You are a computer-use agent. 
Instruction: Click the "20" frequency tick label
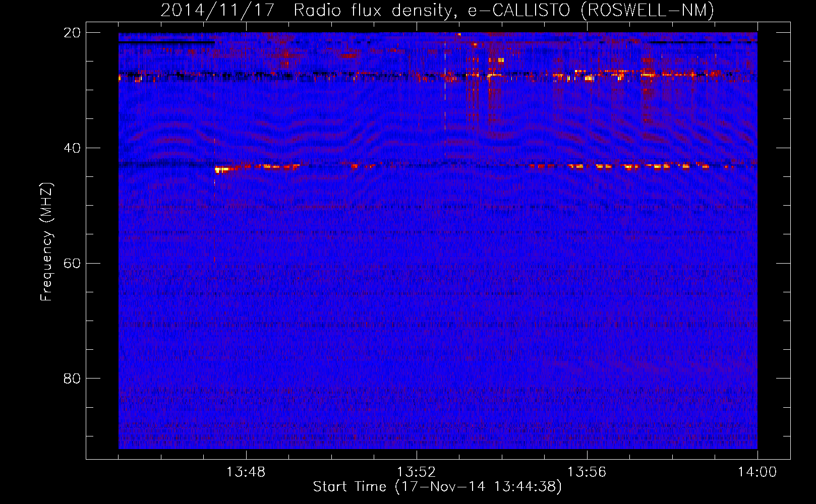[x=72, y=32]
